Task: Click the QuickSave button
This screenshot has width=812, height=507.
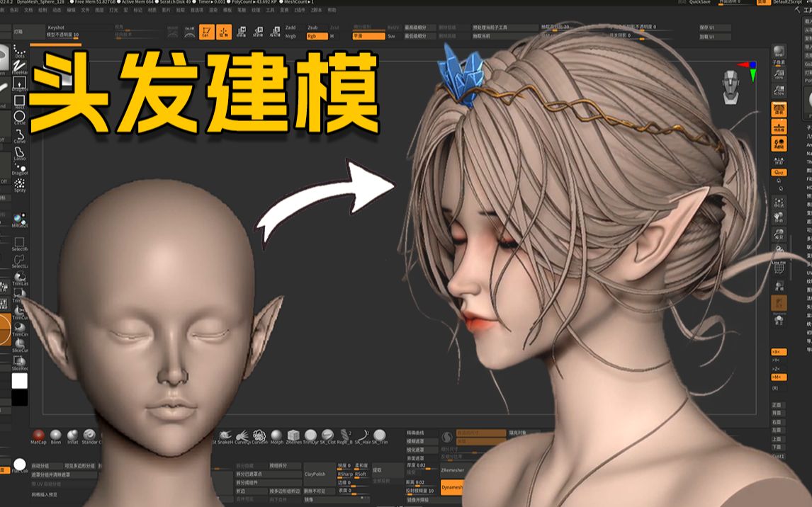Action: 700,2
